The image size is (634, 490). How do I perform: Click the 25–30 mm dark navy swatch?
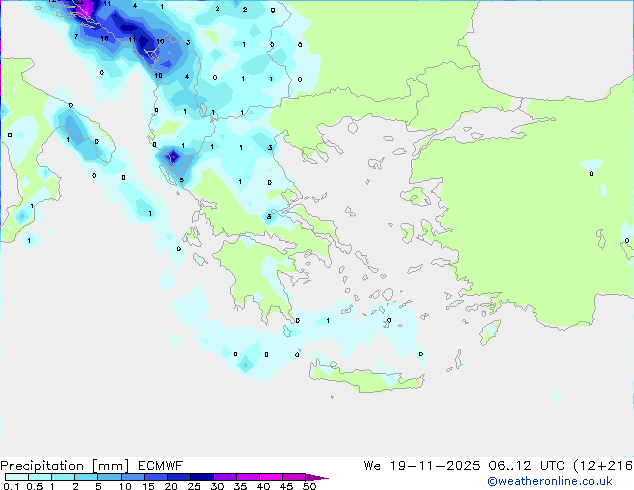click(x=202, y=477)
